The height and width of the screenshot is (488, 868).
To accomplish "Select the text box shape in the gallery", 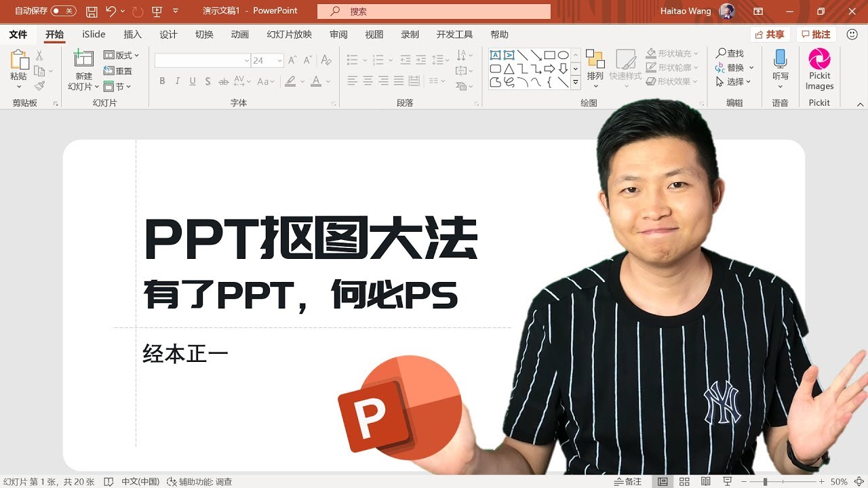I will [x=496, y=55].
